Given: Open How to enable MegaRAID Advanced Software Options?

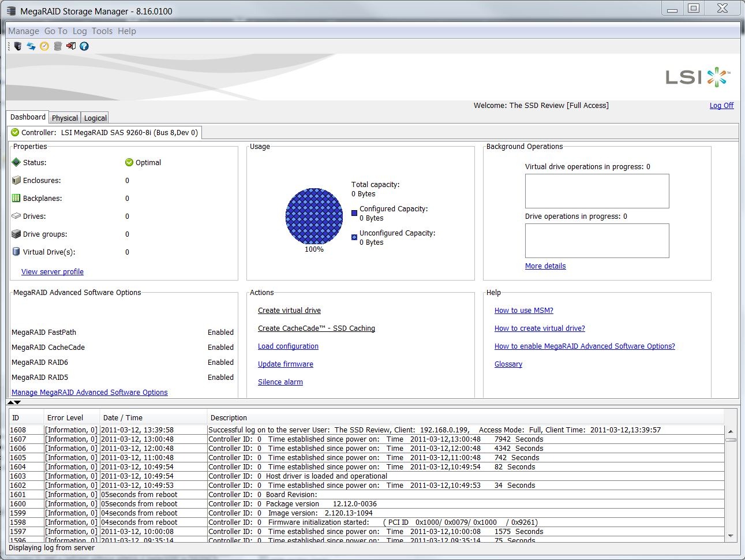Looking at the screenshot, I should pyautogui.click(x=585, y=346).
